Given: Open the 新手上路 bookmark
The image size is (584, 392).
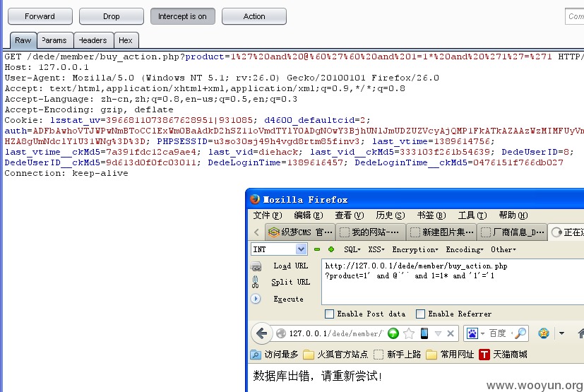Looking at the screenshot, I should (397, 355).
